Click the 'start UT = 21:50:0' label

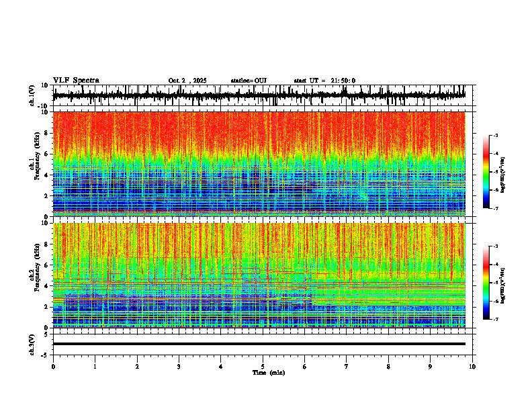coord(324,81)
